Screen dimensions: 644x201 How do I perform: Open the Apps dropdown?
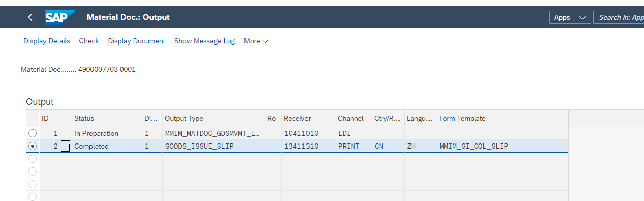tap(570, 17)
